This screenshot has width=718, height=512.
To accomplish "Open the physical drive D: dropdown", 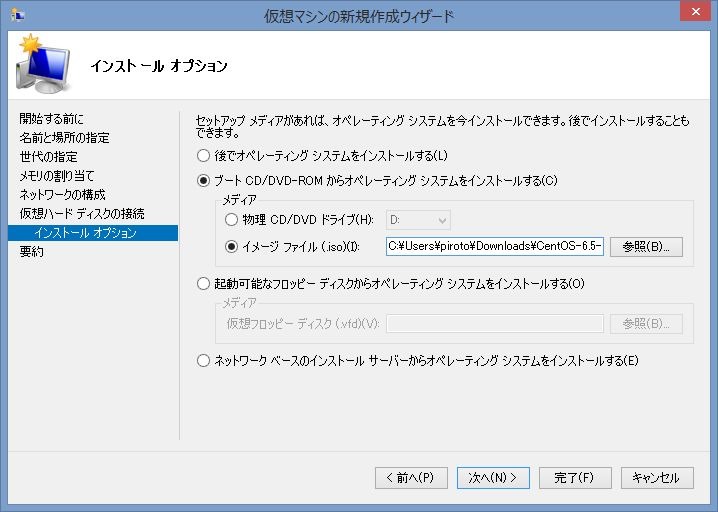I will [418, 220].
